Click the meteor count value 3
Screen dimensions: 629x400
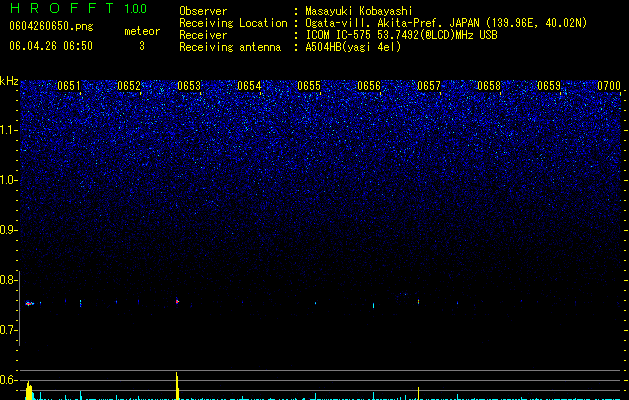(x=142, y=46)
